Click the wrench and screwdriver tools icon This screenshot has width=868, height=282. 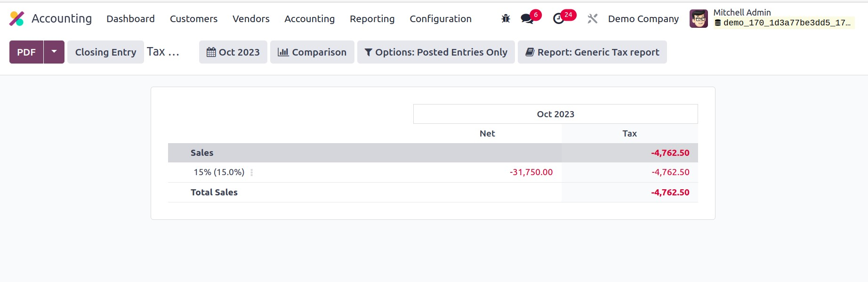[x=593, y=19]
